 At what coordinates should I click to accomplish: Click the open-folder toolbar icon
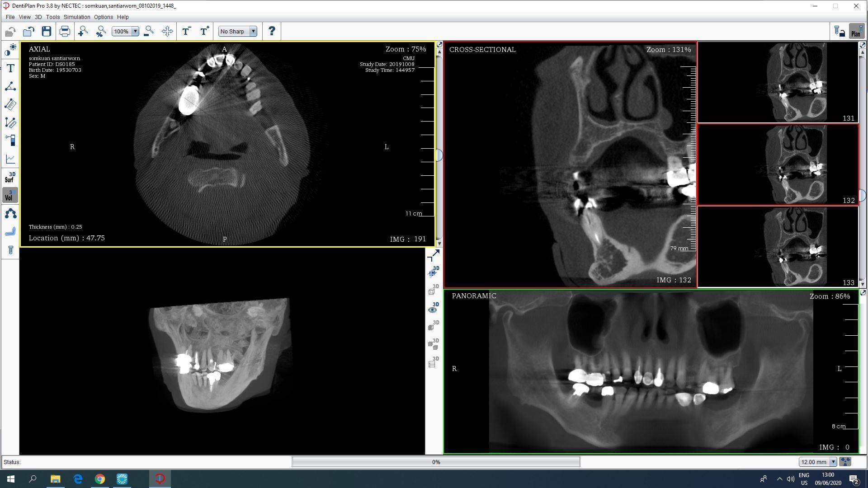click(10, 31)
